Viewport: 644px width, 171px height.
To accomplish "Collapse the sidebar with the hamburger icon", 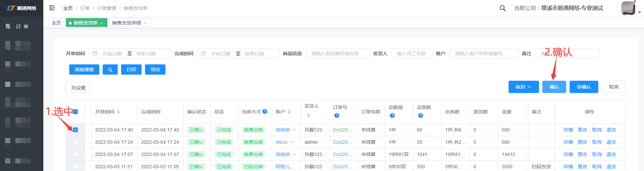I will coord(52,8).
